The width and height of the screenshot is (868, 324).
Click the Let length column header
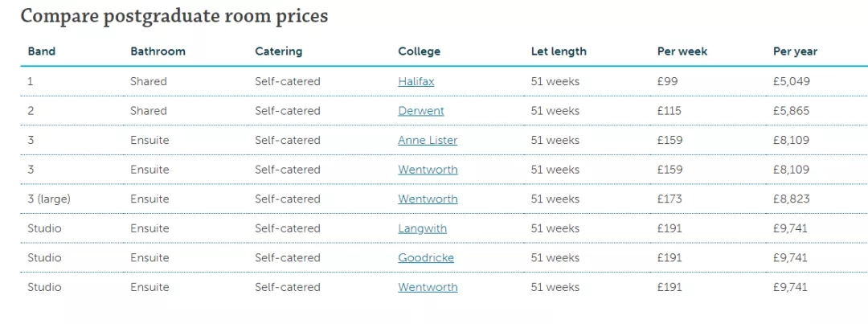tap(559, 51)
